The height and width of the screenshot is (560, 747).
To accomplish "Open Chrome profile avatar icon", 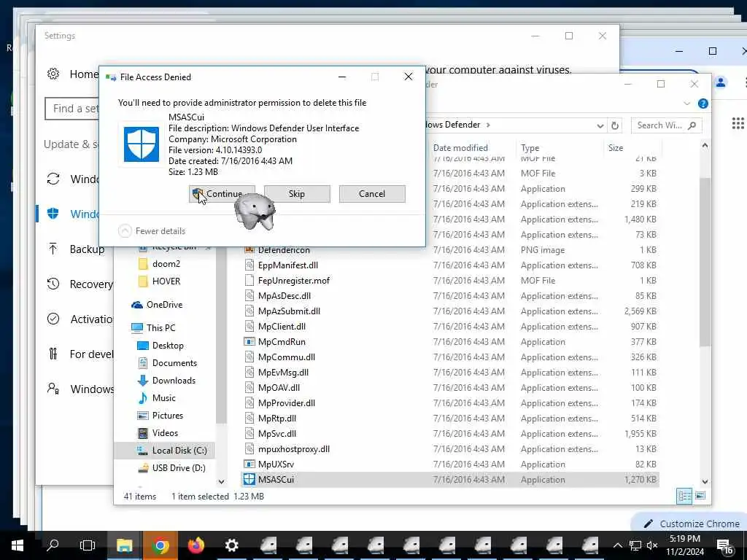I will pos(721,82).
